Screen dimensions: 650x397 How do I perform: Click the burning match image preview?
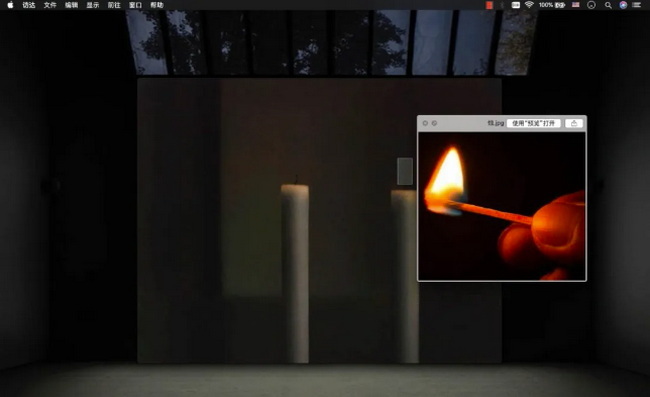502,206
